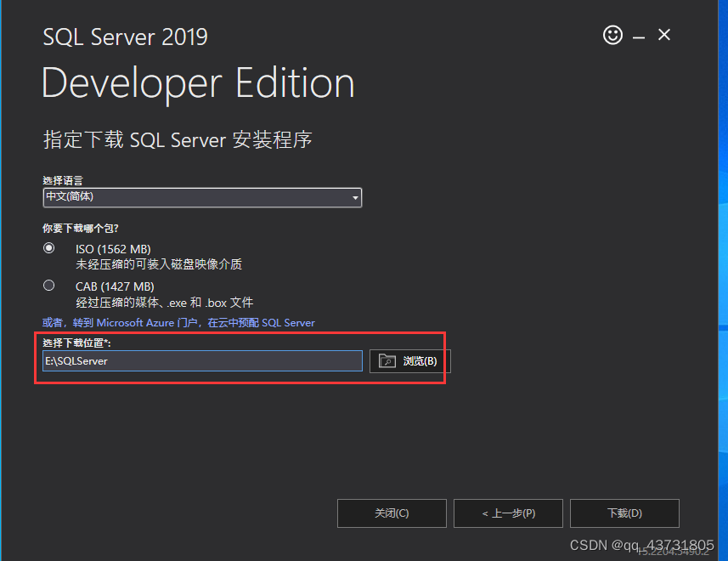Click the 未经压缩的可装入磁盘映像介质 description text
The width and height of the screenshot is (728, 561).
159,264
